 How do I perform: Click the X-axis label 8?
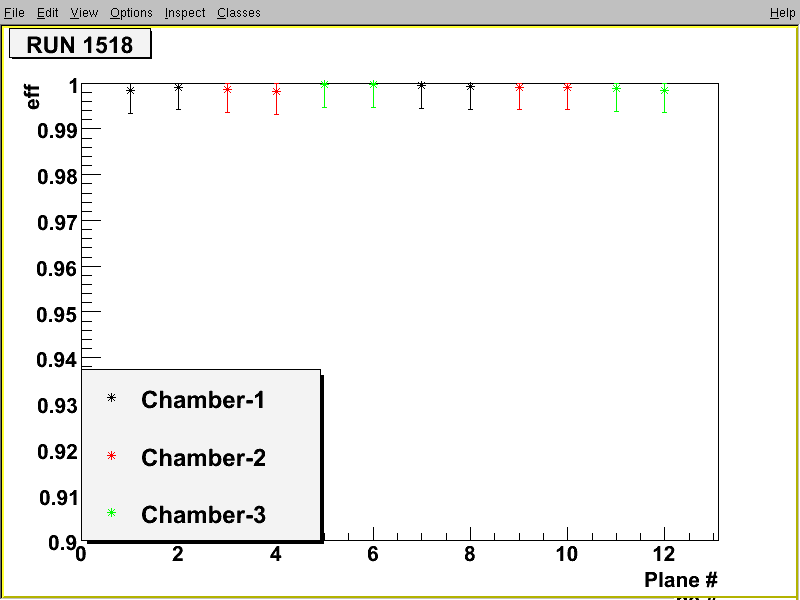[x=470, y=554]
